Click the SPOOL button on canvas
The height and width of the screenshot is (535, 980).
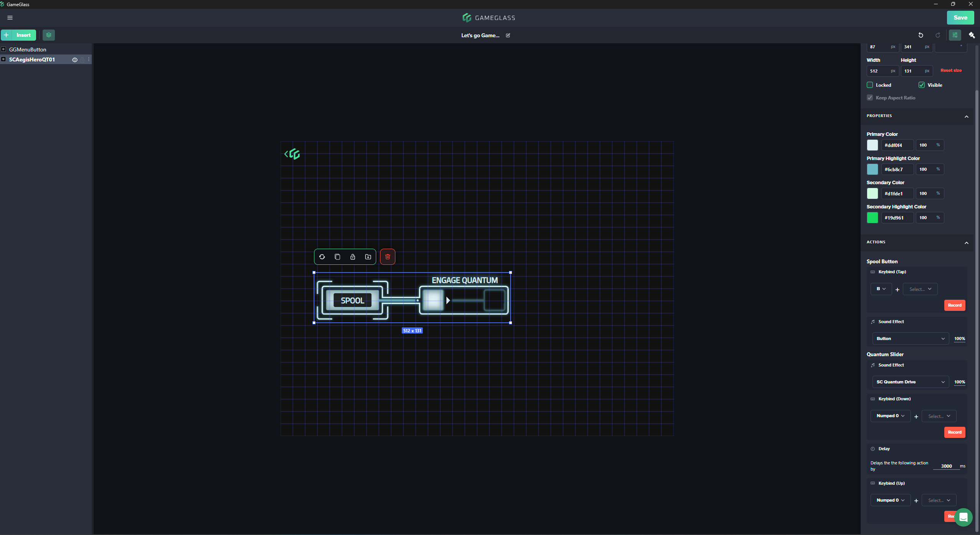[352, 301]
